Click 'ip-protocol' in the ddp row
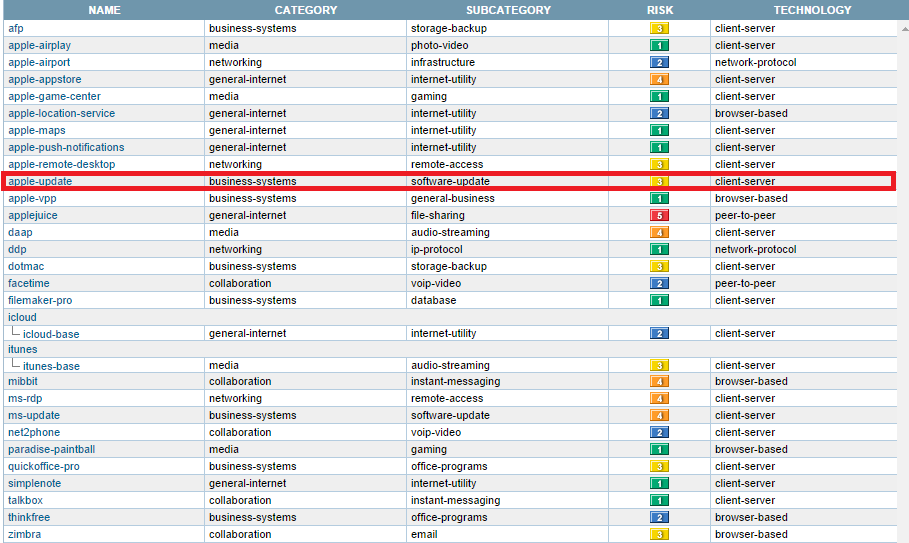The width and height of the screenshot is (909, 543). pos(437,249)
